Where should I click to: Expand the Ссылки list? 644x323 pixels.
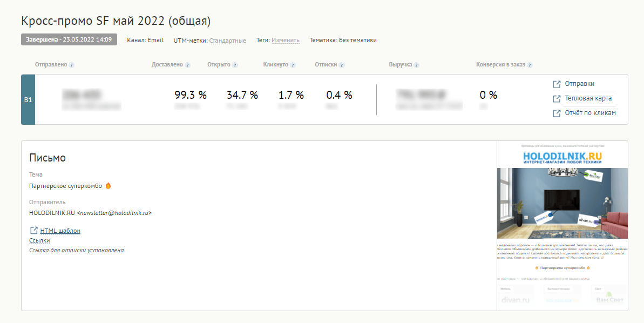[x=39, y=240]
